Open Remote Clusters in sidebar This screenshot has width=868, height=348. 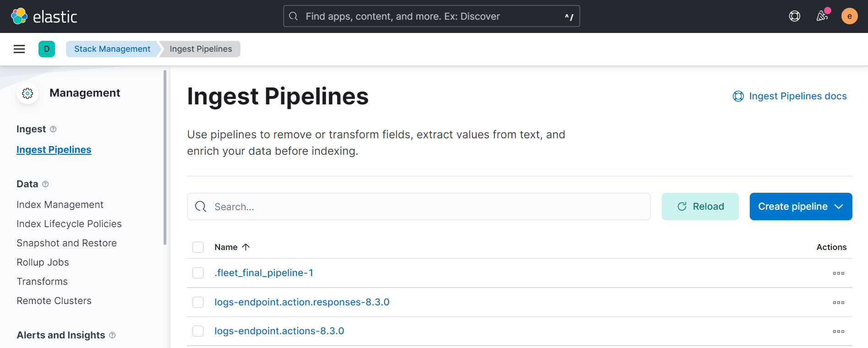pyautogui.click(x=54, y=301)
